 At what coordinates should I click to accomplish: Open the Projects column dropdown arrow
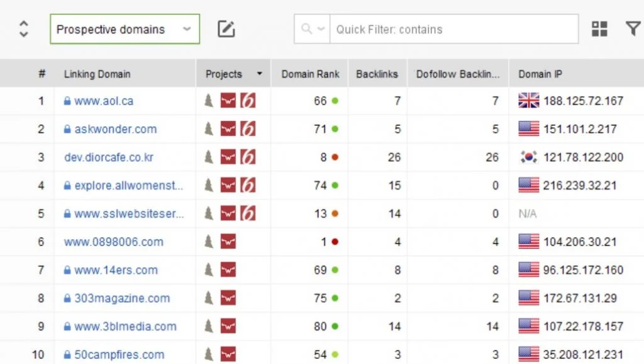(259, 74)
